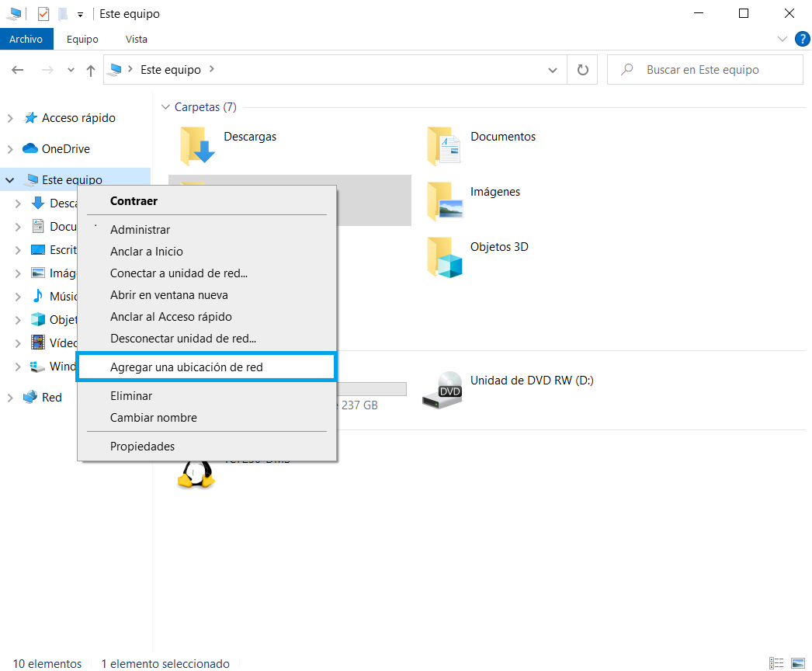Switch to the Vista ribbon tab
This screenshot has width=812, height=671.
click(136, 39)
